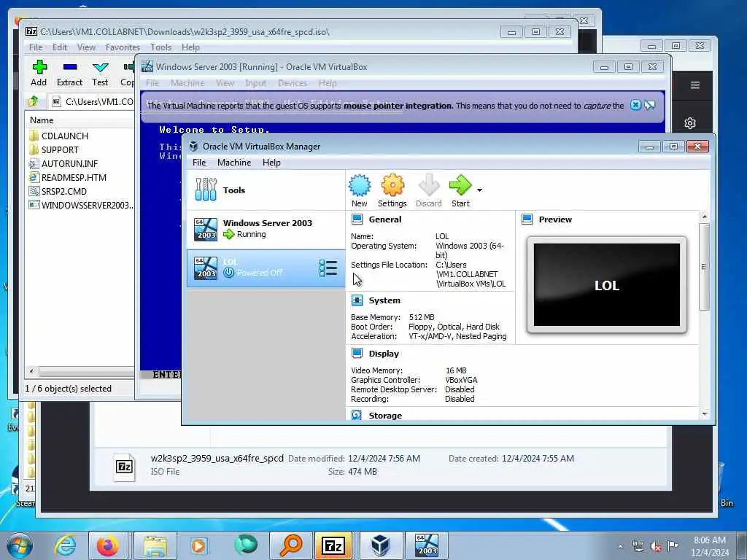Open Devices menu in the VM window
This screenshot has width=747, height=560.
[x=292, y=83]
